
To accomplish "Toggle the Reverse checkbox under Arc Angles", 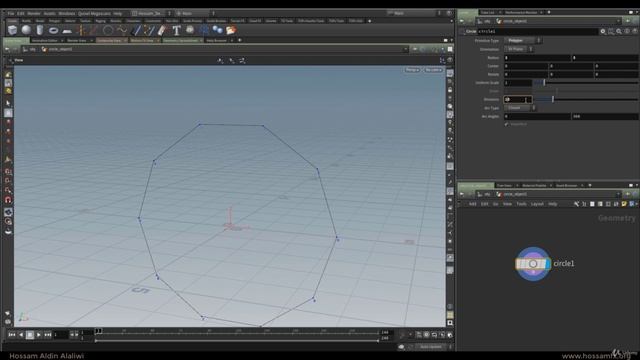I will click(x=507, y=124).
